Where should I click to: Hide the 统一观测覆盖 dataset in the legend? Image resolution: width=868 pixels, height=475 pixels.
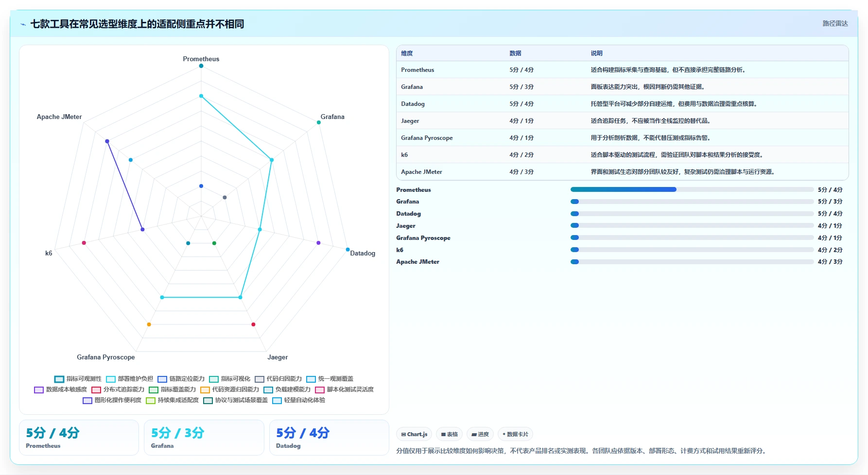[x=330, y=379]
